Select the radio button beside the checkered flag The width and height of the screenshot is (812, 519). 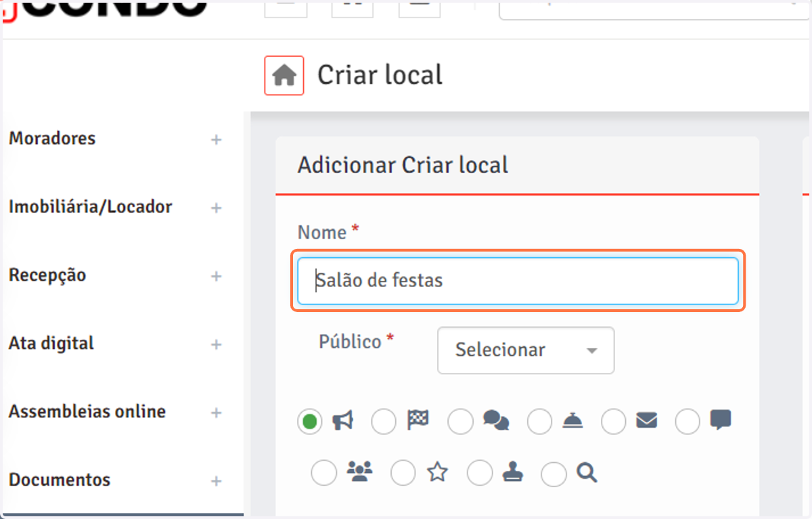pos(384,422)
